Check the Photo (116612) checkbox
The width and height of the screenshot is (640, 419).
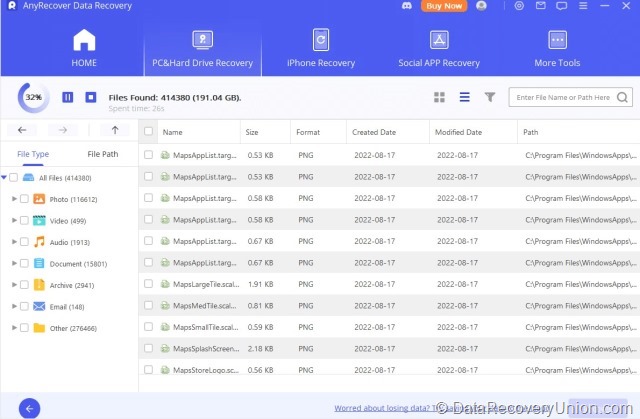click(x=24, y=199)
